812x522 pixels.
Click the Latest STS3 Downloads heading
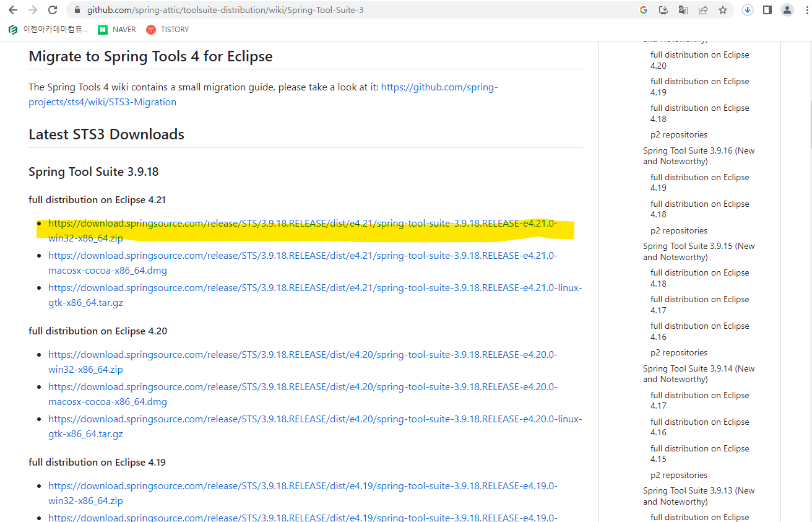[x=106, y=134]
